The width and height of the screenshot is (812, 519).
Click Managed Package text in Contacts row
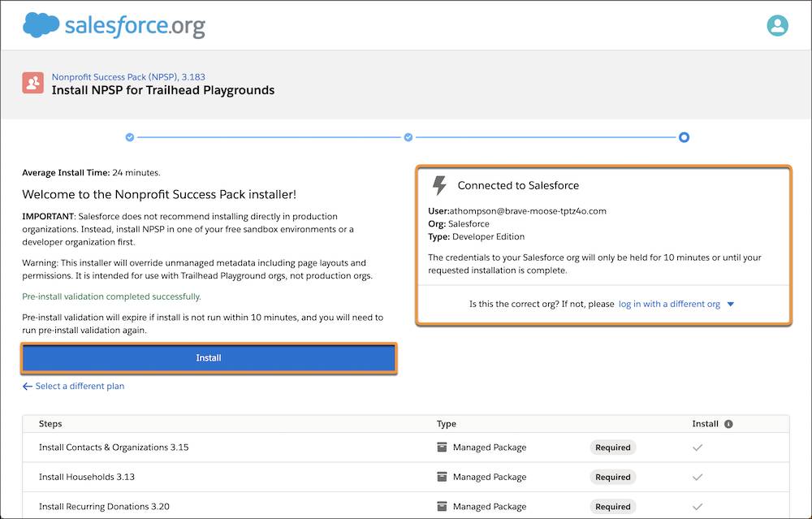point(490,447)
